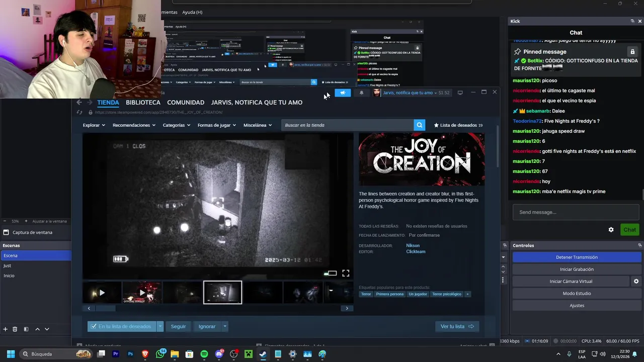Select the Inicio scene
Screen dimensions: 644x362
click(35, 276)
